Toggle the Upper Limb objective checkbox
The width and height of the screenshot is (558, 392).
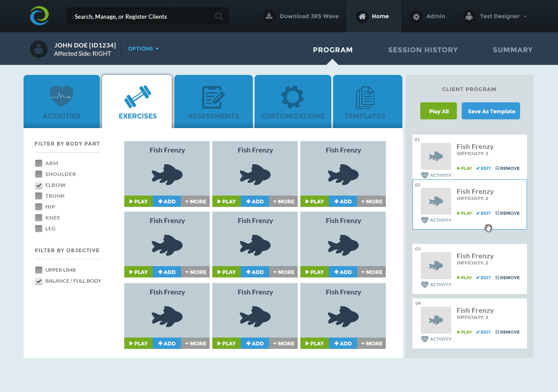[x=39, y=270]
